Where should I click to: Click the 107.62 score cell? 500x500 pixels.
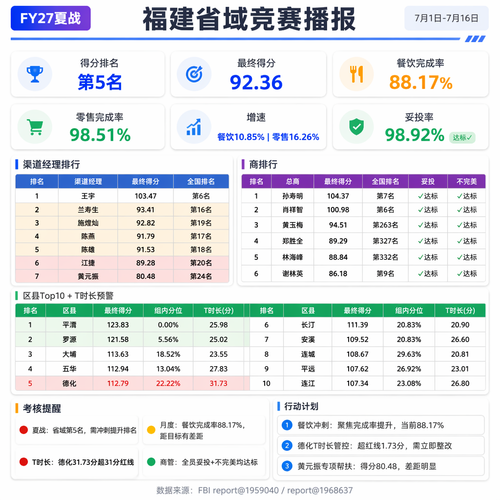pos(358,369)
